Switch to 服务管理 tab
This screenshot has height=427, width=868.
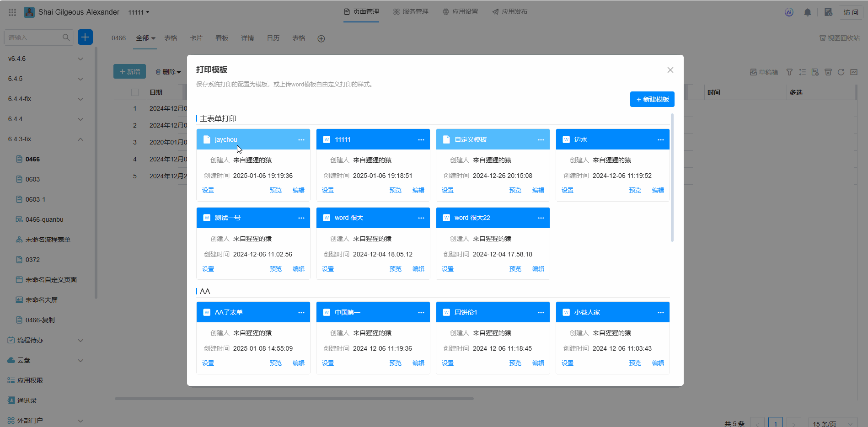click(411, 12)
